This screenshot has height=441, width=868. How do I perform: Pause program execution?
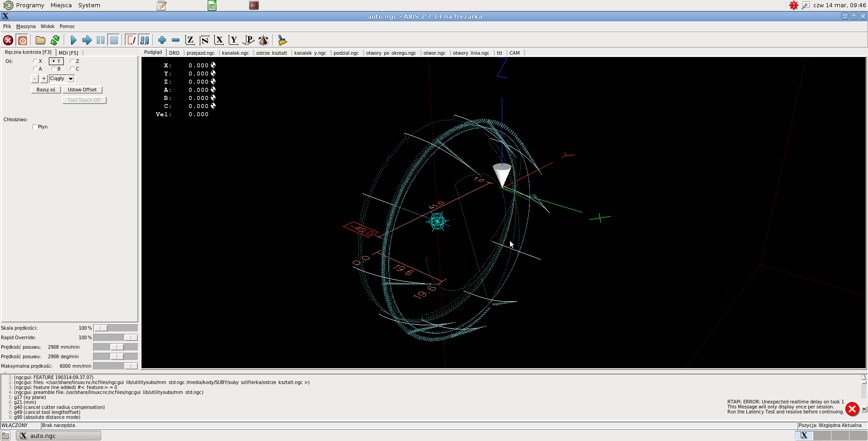click(100, 40)
